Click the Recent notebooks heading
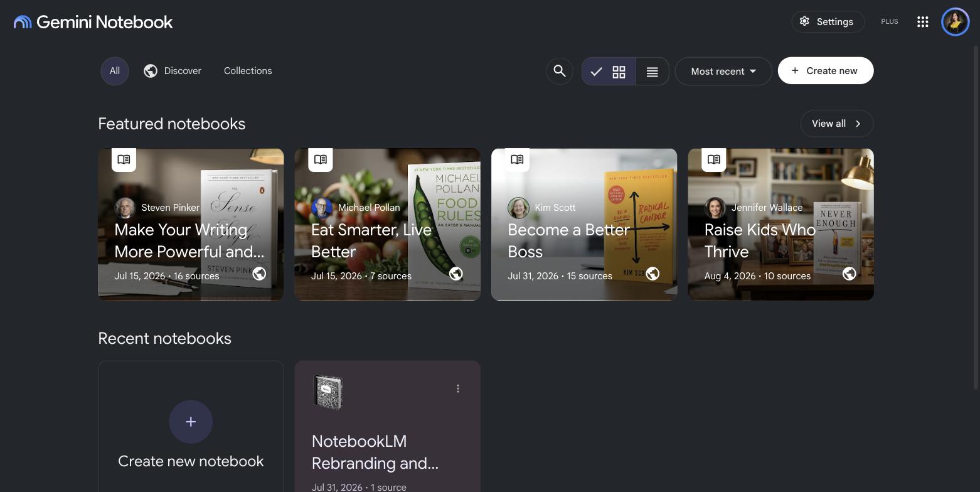Viewport: 980px width, 492px height. pos(165,338)
